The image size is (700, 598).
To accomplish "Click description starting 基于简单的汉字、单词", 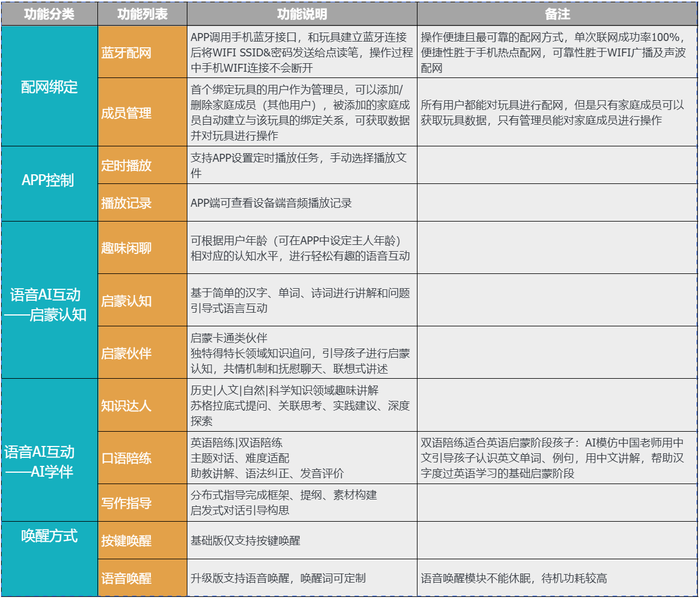I will [x=302, y=300].
